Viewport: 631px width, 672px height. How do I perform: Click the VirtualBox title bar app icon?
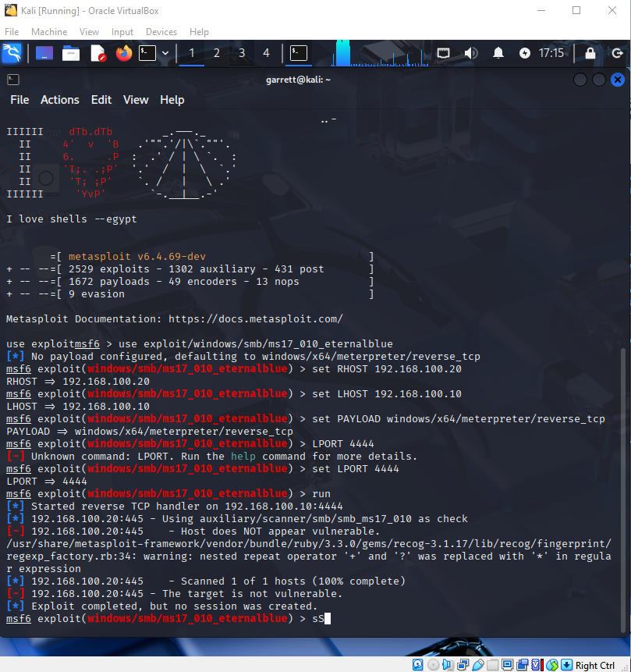point(10,10)
